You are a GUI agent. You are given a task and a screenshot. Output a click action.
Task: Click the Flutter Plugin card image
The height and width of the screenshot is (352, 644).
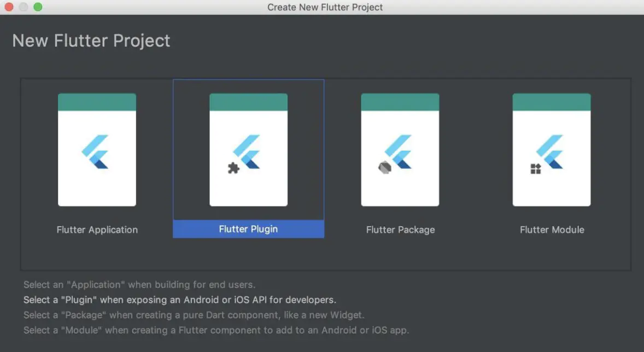(249, 150)
